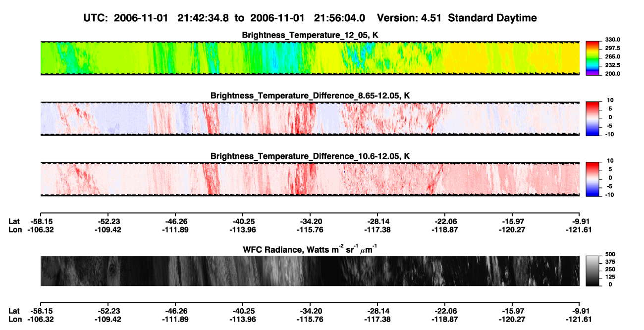
Task: Click the '232.5' colorbar tick label
Action: (x=612, y=65)
